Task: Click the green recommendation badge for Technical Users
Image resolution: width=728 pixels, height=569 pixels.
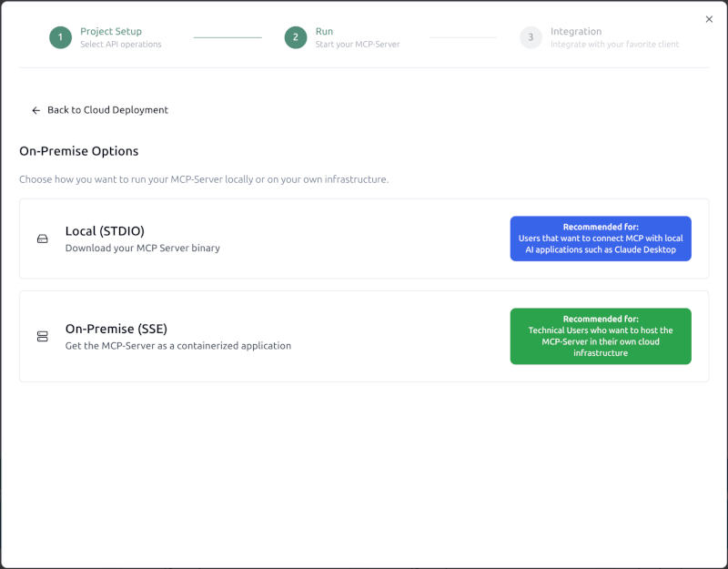Action: pyautogui.click(x=600, y=336)
